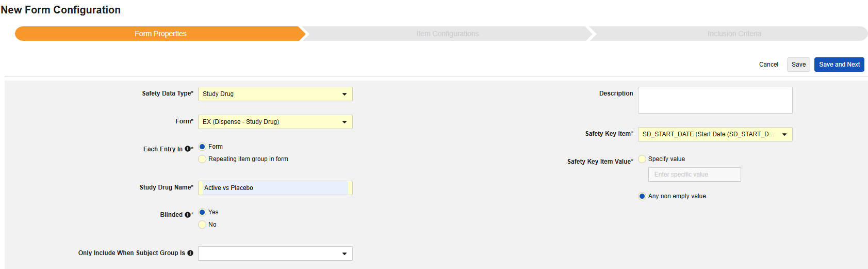868x269 pixels.
Task: Select the Form radio option
Action: (x=202, y=147)
